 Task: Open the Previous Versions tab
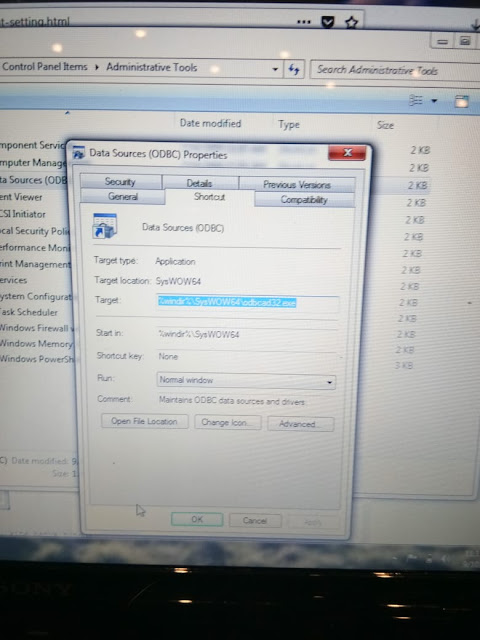297,184
